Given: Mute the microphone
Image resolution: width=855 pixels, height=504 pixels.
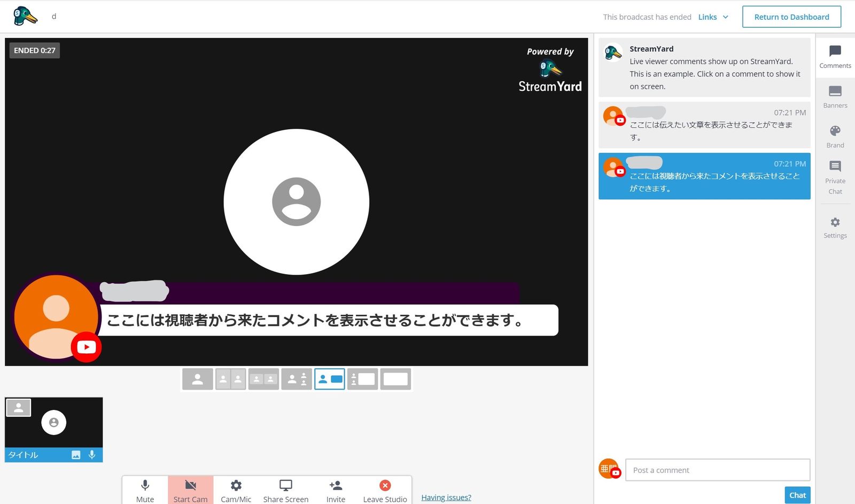Looking at the screenshot, I should 145,491.
